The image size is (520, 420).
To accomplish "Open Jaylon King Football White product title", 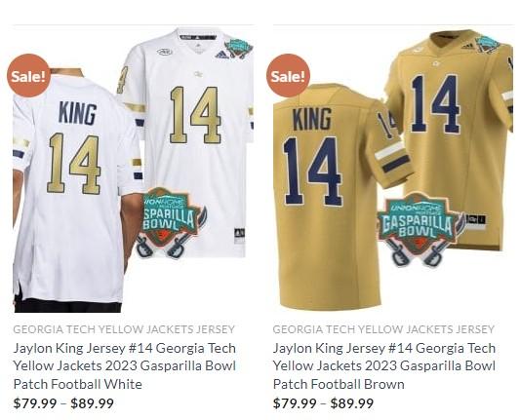I will [x=125, y=366].
